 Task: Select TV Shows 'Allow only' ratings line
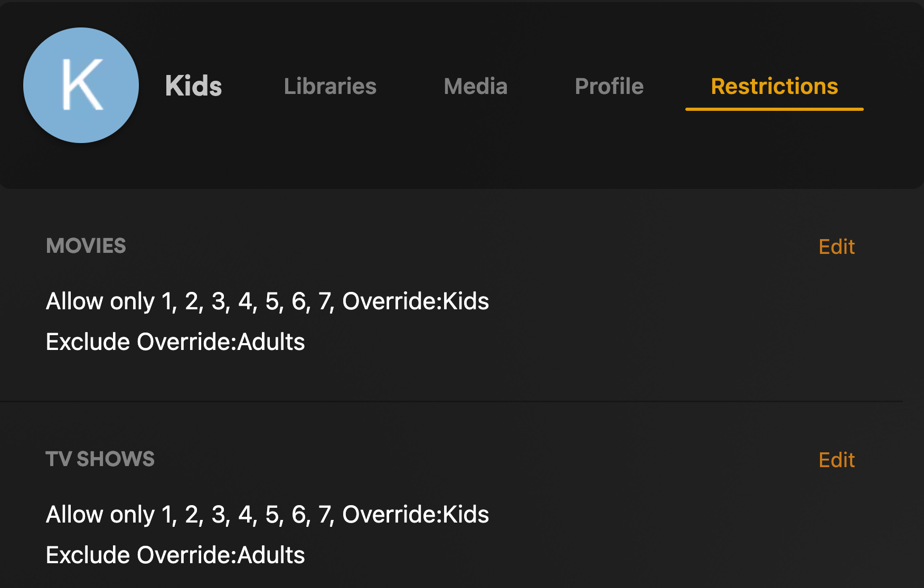pyautogui.click(x=268, y=515)
